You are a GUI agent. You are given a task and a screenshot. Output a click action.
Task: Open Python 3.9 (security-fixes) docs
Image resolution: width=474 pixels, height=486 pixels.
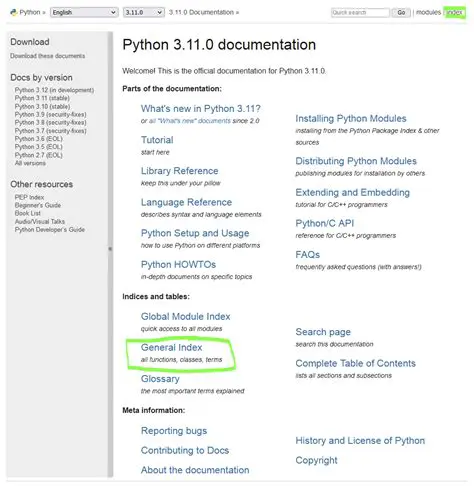click(50, 114)
